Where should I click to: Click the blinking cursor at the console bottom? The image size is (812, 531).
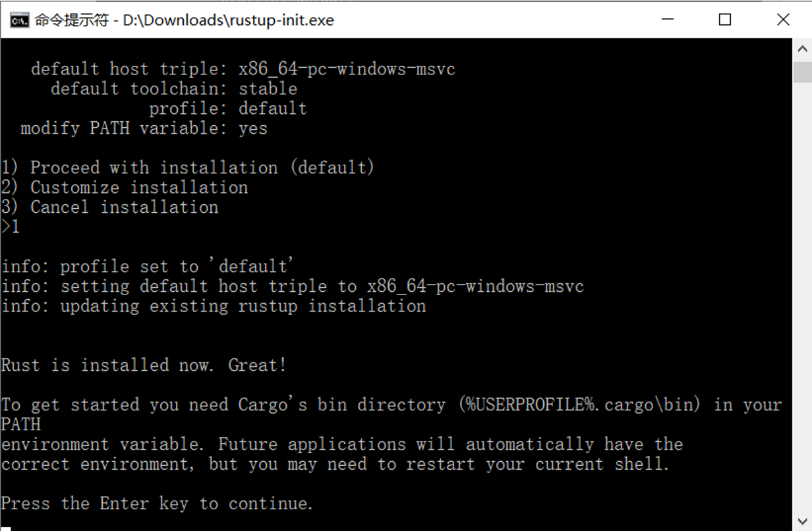click(6, 528)
